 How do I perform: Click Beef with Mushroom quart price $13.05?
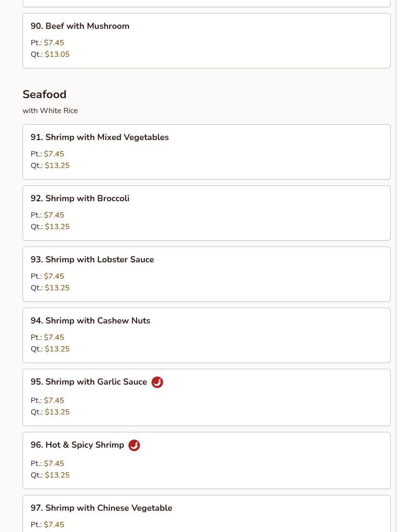click(57, 54)
